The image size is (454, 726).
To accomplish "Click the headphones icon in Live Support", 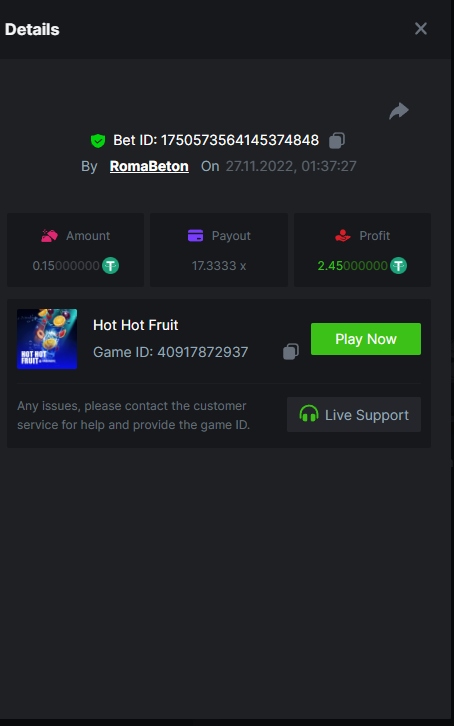I will (x=309, y=414).
